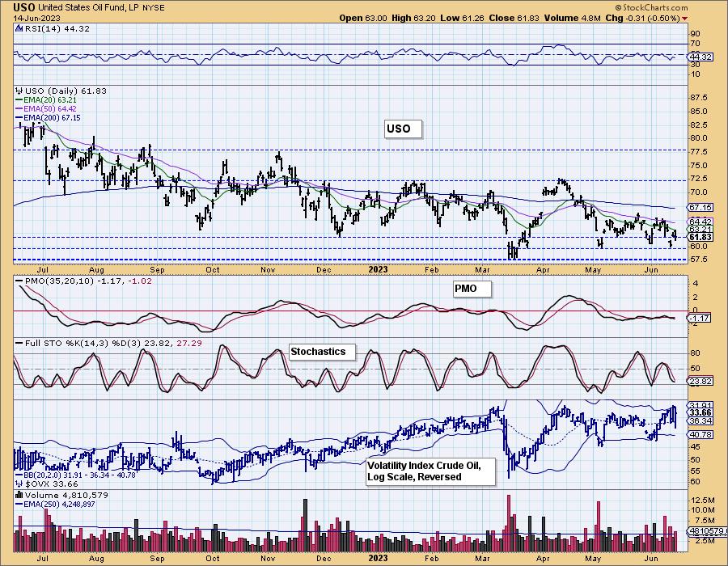
Task: Select the 'Volume 4,810,579' legend text
Action: coord(66,495)
